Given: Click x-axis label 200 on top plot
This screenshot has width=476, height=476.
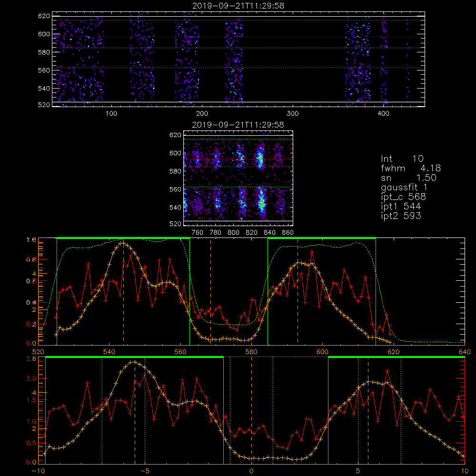Looking at the screenshot, I should pos(202,114).
